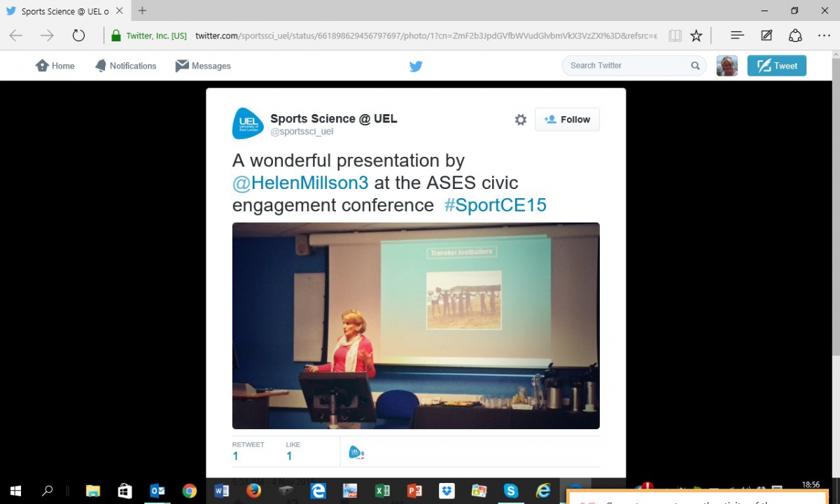Open the Windows Start menu
This screenshot has width=840, height=504.
15,491
